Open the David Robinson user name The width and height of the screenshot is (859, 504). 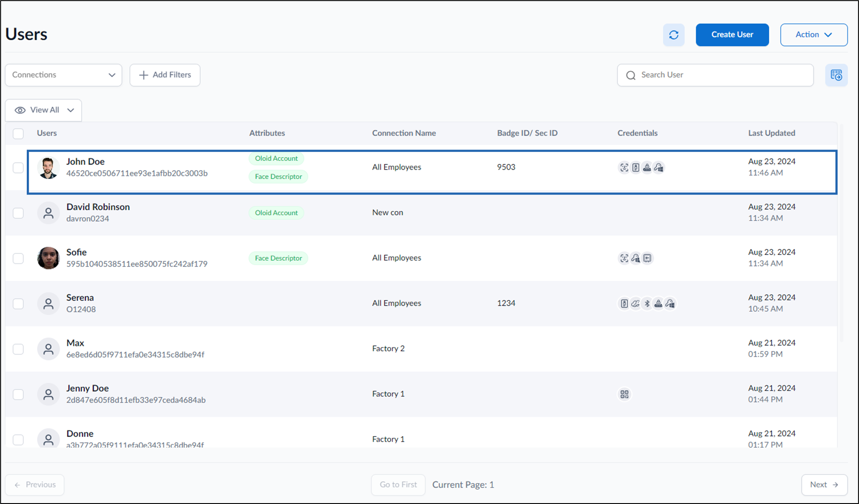(x=98, y=207)
